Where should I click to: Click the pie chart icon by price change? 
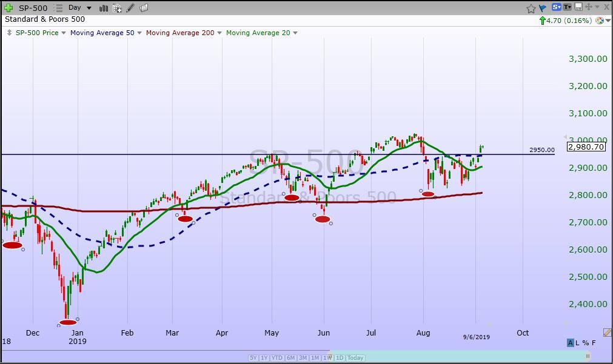coord(599,21)
